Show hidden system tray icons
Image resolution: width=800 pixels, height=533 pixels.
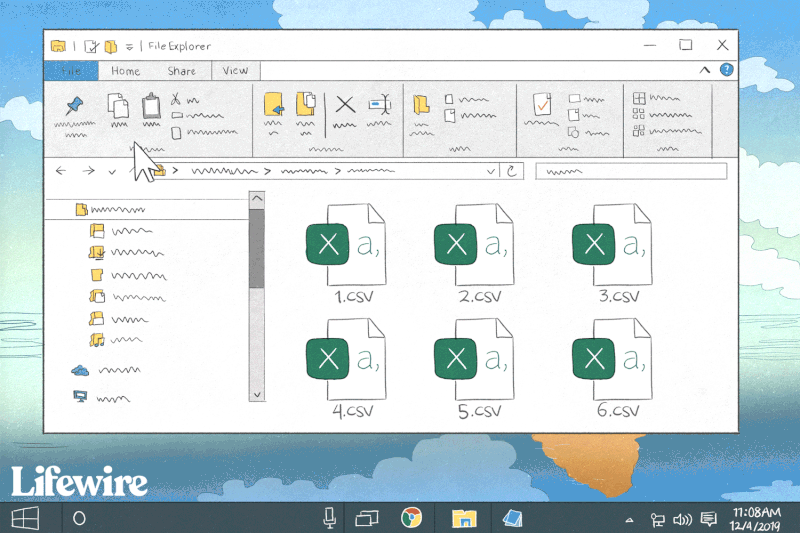tap(630, 520)
